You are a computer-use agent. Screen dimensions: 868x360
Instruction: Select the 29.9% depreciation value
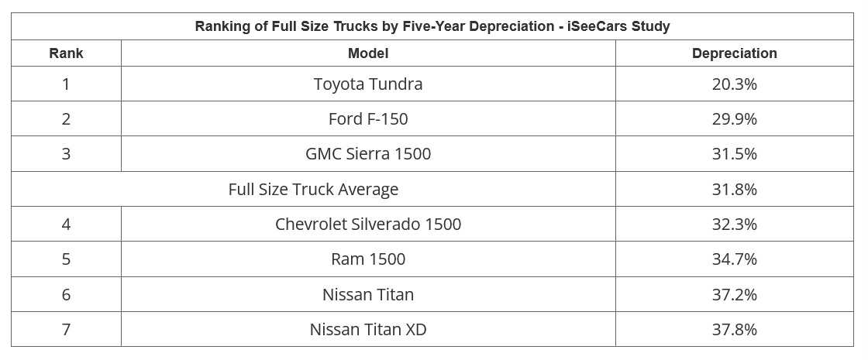pos(734,118)
